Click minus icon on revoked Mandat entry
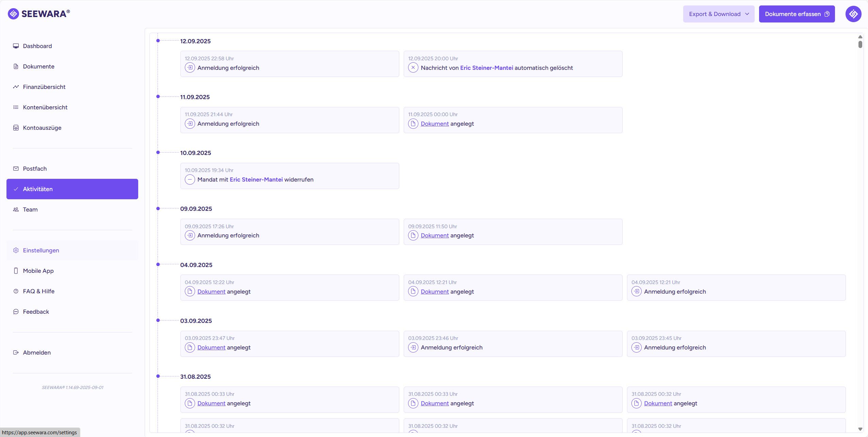This screenshot has height=437, width=868. pyautogui.click(x=190, y=180)
